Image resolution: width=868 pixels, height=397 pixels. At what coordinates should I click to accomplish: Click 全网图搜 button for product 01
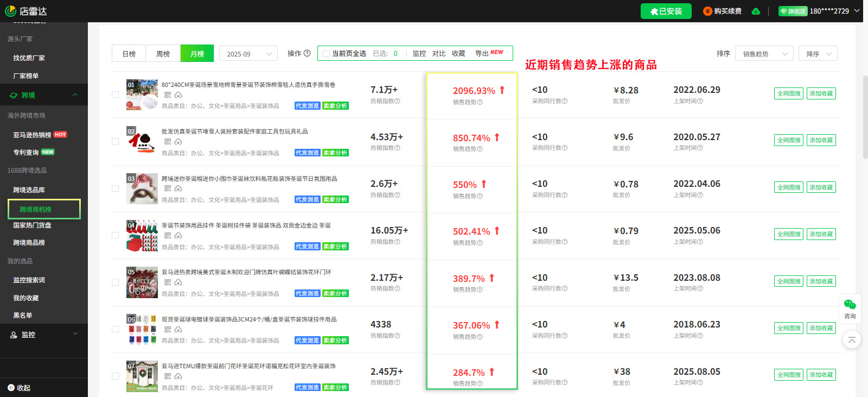click(789, 93)
